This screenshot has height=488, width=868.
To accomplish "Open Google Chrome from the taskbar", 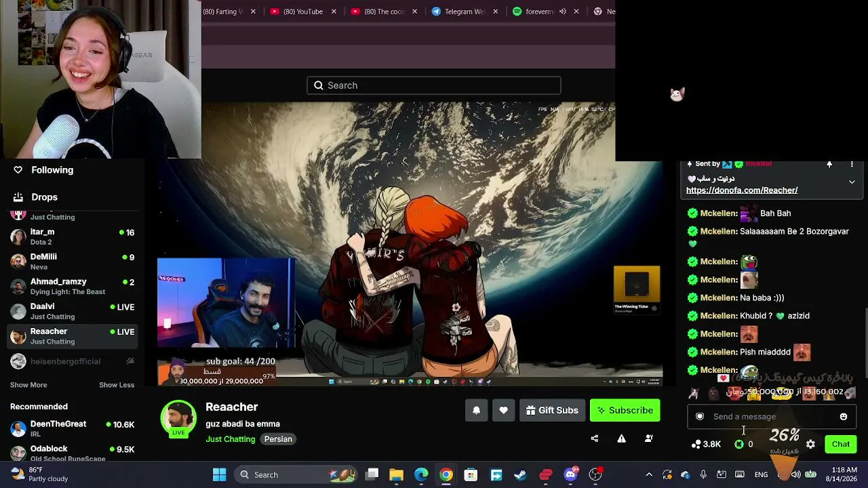I will tap(446, 474).
